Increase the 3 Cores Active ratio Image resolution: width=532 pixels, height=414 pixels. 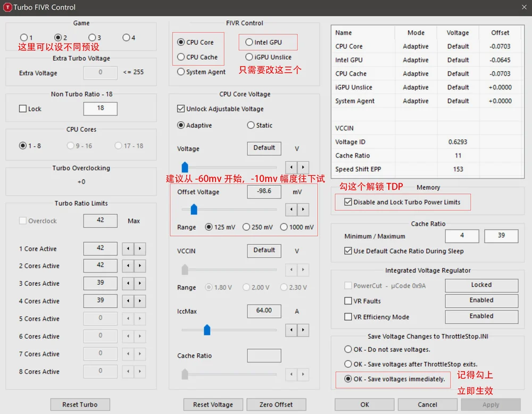(140, 283)
